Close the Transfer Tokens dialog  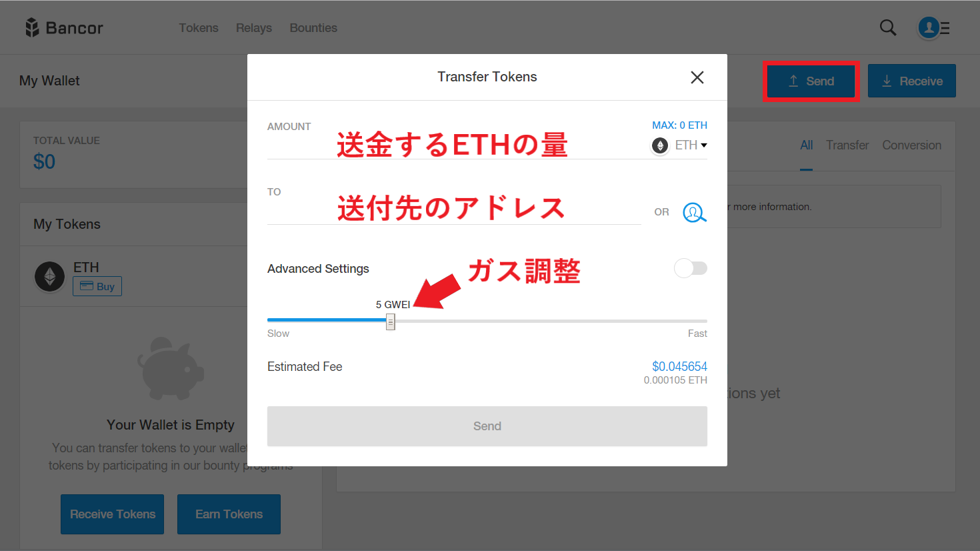pyautogui.click(x=697, y=77)
